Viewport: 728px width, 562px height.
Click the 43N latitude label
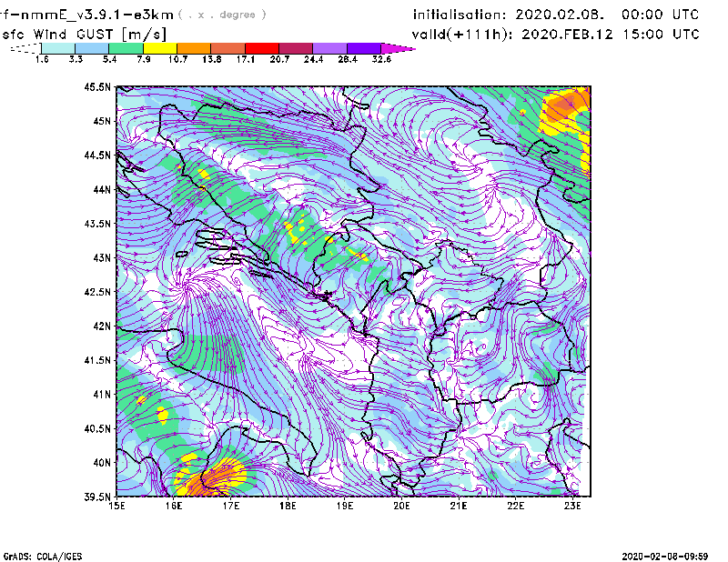tap(102, 257)
